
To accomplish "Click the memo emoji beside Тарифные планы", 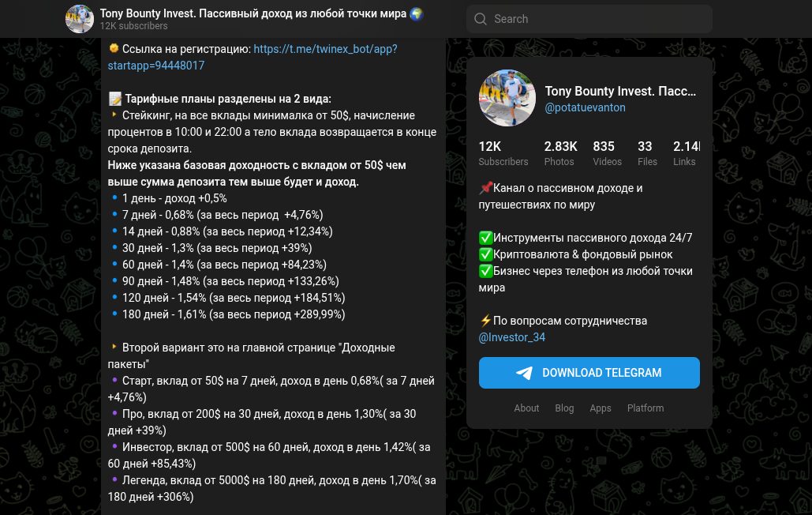I will [x=114, y=99].
